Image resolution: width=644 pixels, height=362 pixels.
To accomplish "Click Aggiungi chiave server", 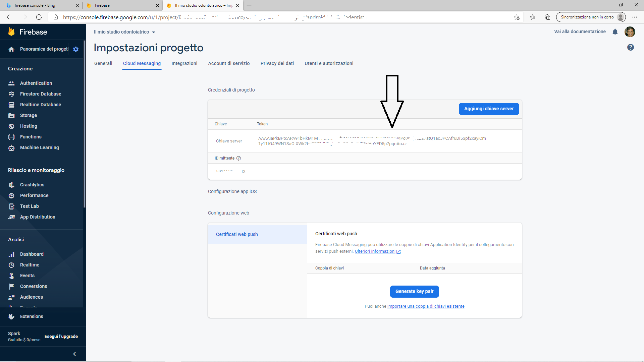I will coord(489,109).
